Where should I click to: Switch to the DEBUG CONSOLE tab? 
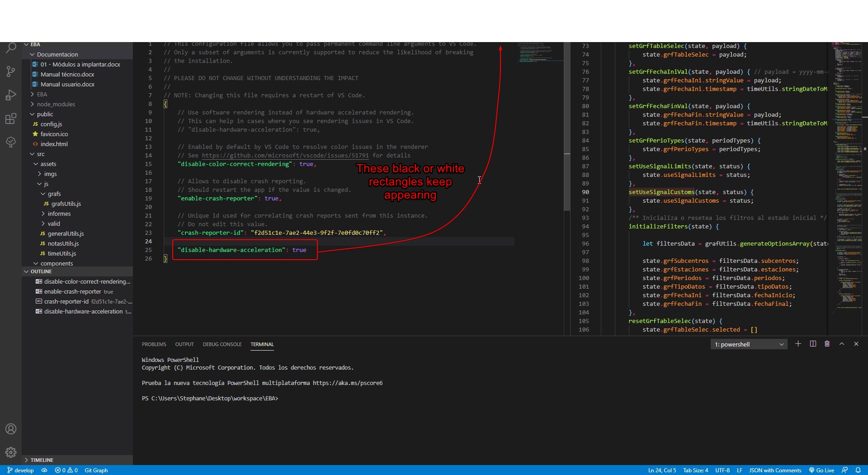click(x=222, y=344)
